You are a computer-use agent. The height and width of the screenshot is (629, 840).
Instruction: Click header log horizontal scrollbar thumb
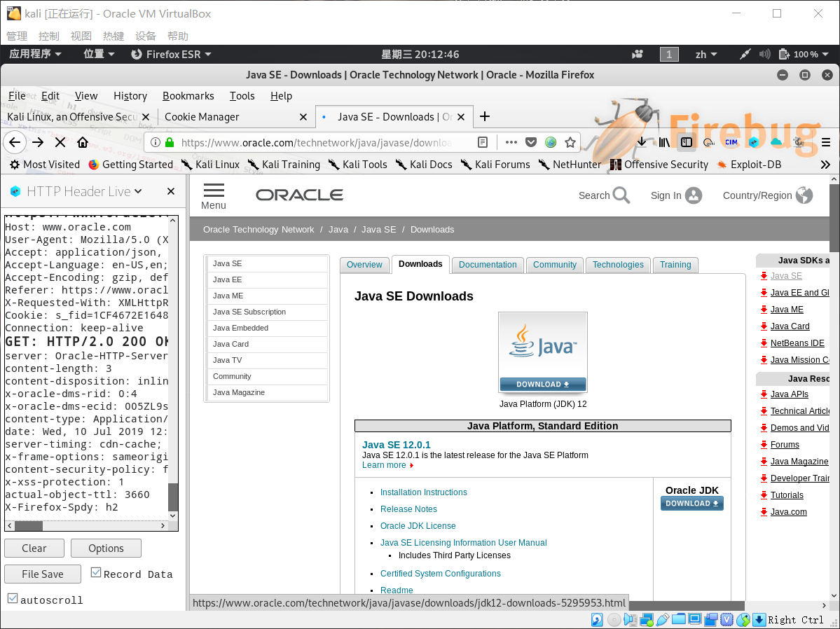point(29,525)
